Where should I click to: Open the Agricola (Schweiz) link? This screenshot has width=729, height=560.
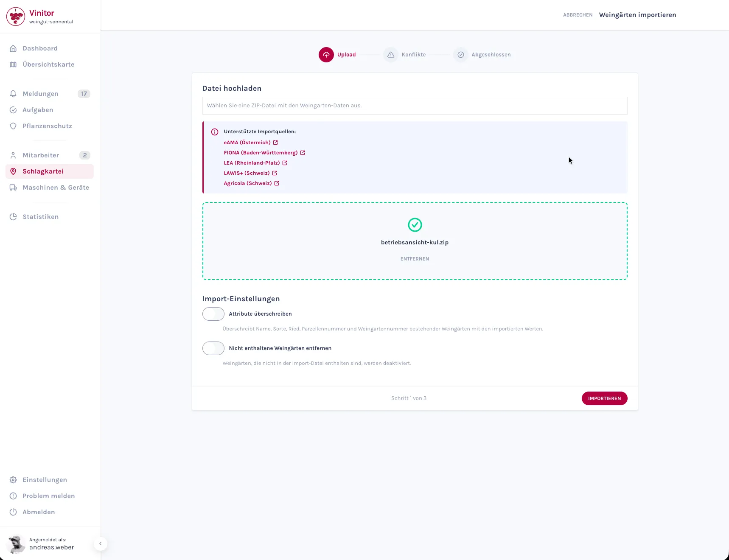point(248,183)
